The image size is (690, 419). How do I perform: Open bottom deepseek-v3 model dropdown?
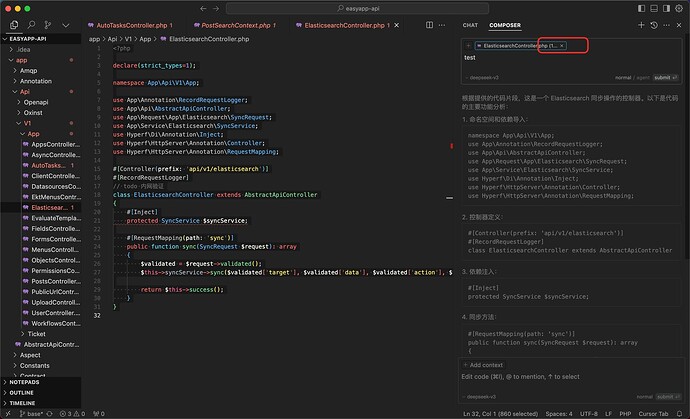pyautogui.click(x=480, y=397)
